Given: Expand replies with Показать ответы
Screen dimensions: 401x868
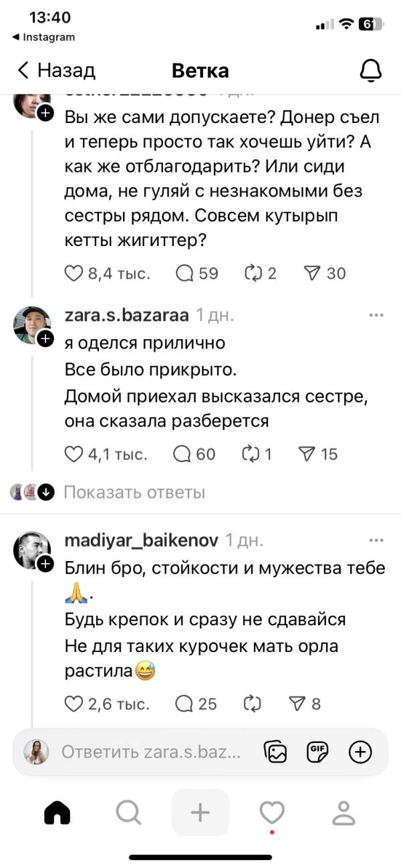Looking at the screenshot, I should [134, 493].
